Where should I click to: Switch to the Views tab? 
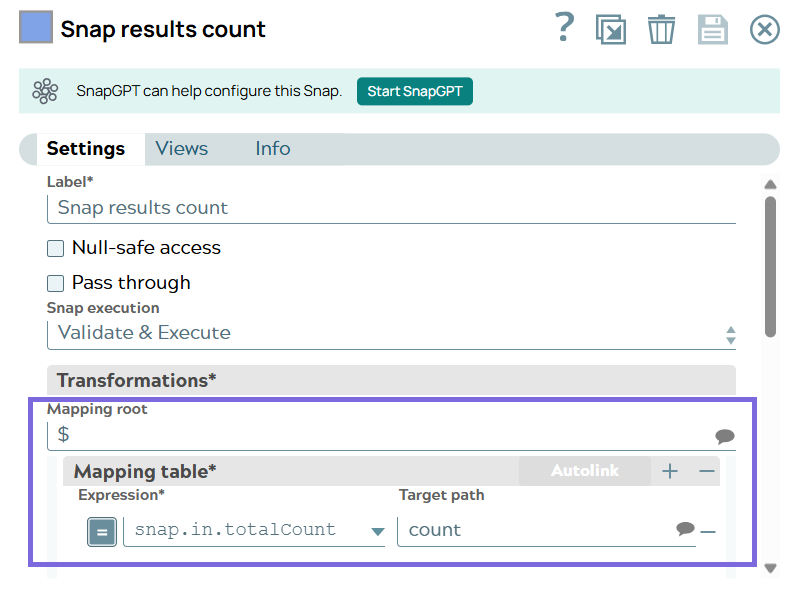point(181,149)
